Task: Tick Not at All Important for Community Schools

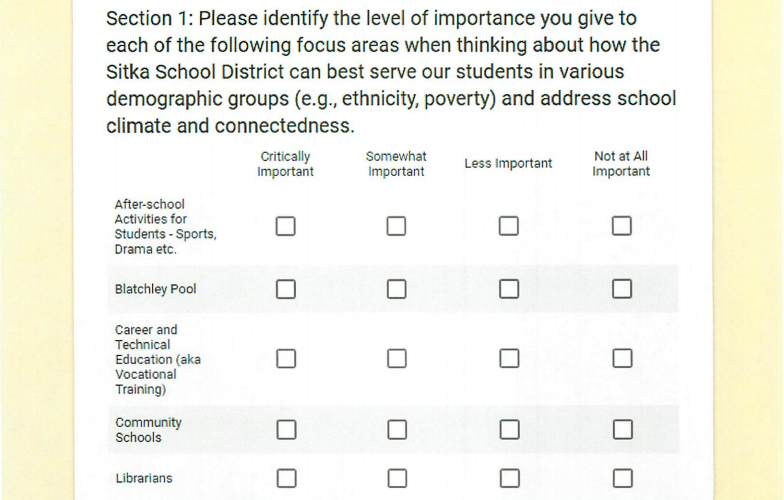Action: click(x=622, y=430)
